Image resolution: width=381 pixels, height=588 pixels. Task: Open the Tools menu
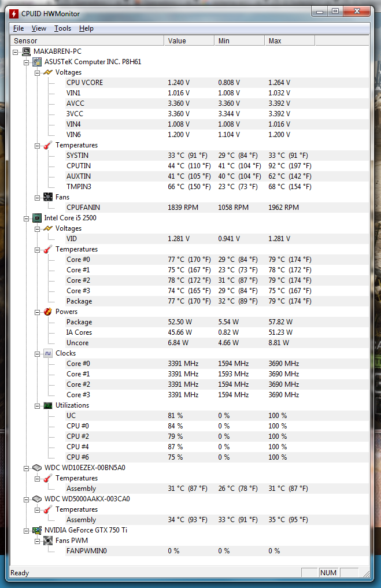62,28
